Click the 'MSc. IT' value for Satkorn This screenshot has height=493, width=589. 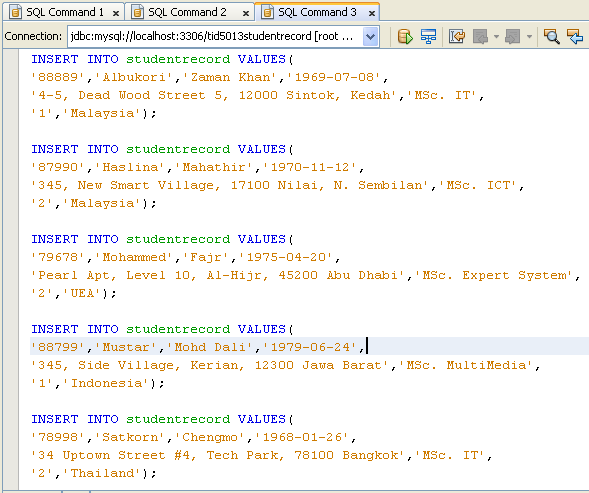click(x=450, y=455)
